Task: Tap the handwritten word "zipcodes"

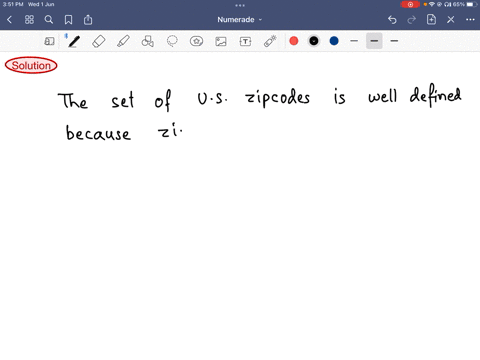Action: tap(278, 98)
